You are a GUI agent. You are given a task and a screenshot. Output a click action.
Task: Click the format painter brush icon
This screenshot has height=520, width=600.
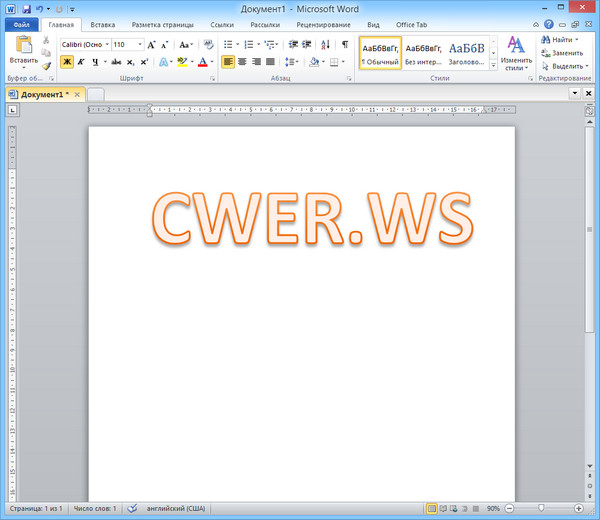pyautogui.click(x=46, y=66)
